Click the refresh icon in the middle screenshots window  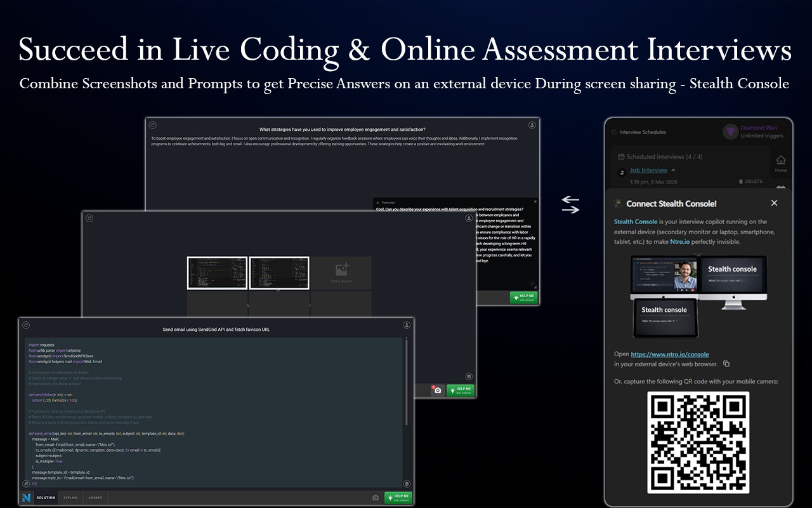click(x=89, y=218)
